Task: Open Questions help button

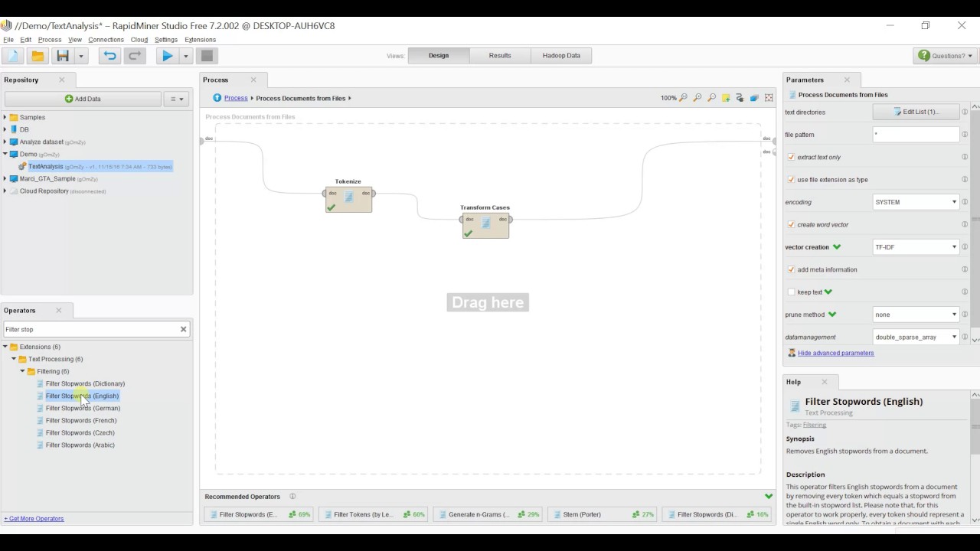Action: [x=946, y=56]
